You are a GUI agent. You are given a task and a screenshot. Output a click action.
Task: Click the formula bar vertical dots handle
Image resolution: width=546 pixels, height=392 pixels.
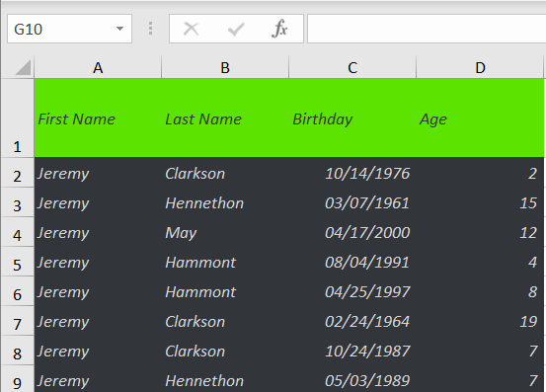[150, 29]
